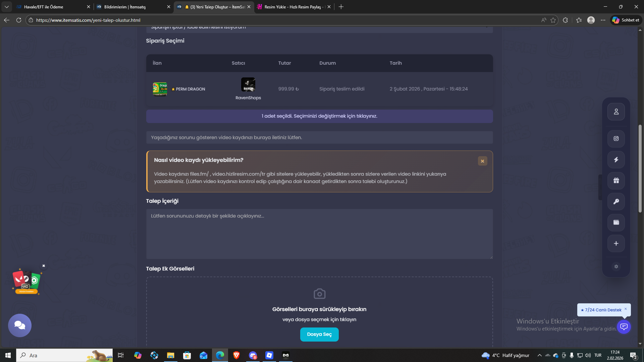The image size is (644, 362).
Task: Click the RavenShops seller avatar
Action: click(x=248, y=84)
